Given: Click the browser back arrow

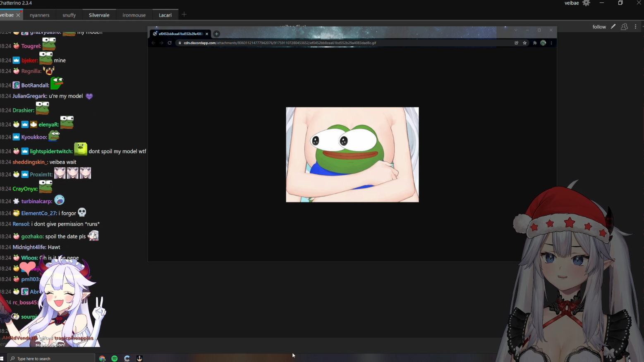Looking at the screenshot, I should pos(153,43).
